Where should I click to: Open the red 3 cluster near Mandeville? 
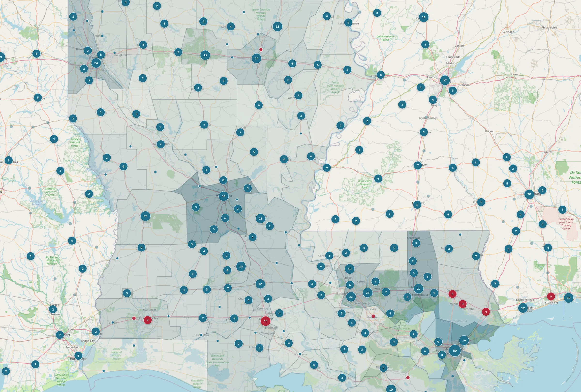462,304
